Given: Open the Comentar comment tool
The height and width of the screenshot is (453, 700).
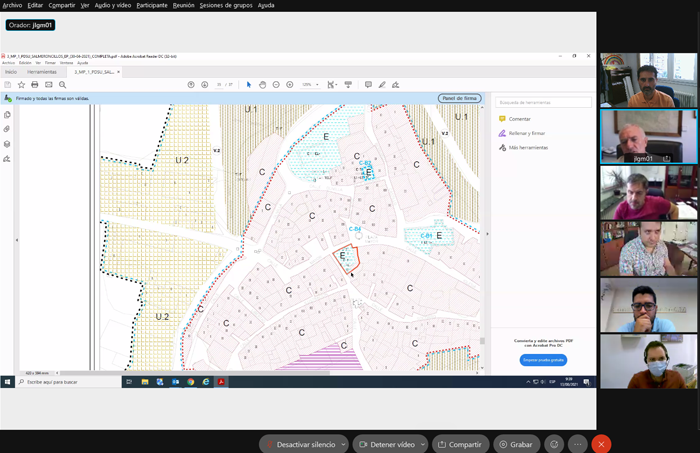Looking at the screenshot, I should (x=518, y=119).
